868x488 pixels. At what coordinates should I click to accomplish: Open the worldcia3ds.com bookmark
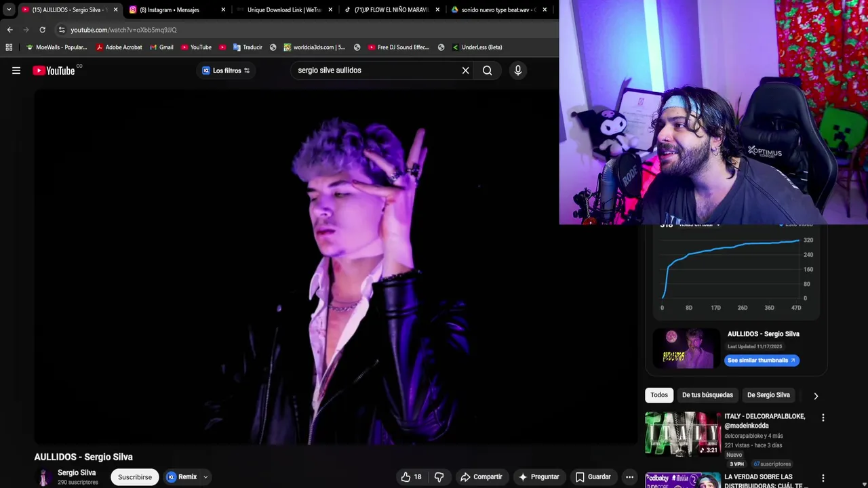coord(315,47)
